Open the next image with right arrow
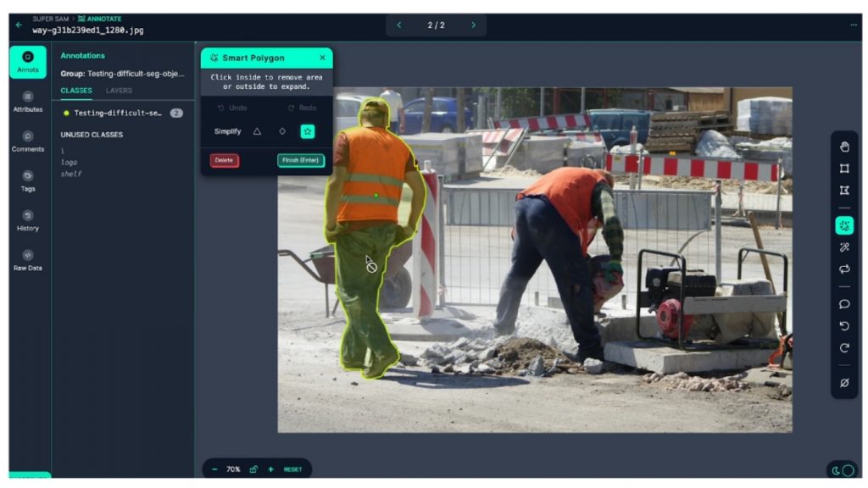The width and height of the screenshot is (868, 488). point(473,25)
